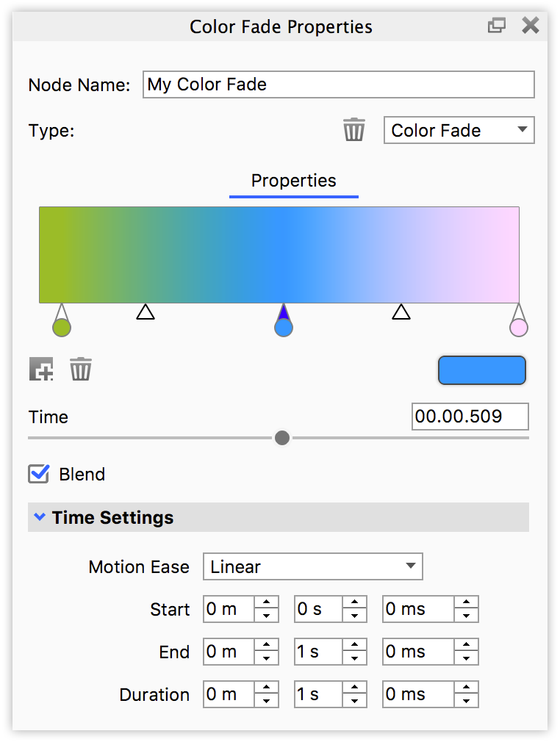
Task: Click trash icon below the gradient
Action: point(80,369)
